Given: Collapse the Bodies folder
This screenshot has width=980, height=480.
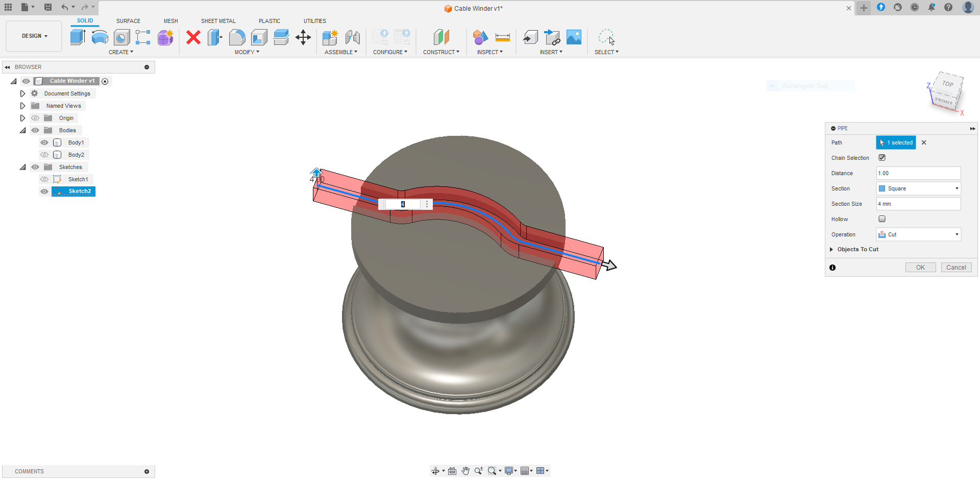Looking at the screenshot, I should coord(22,130).
